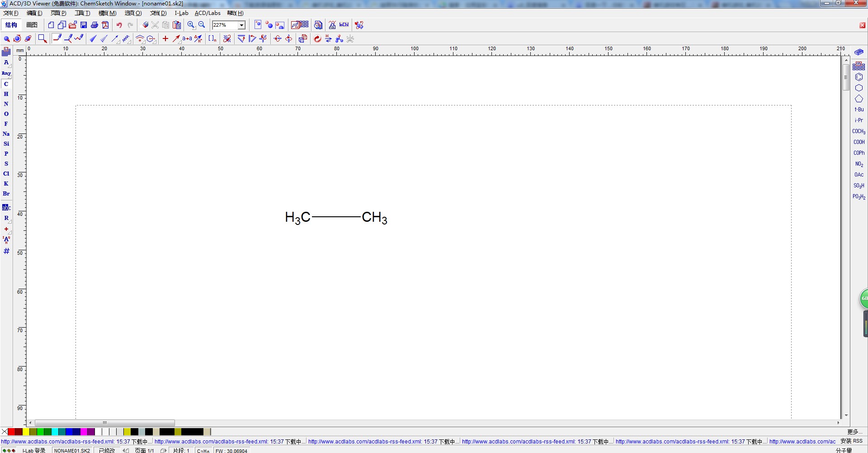Open the zoom percentage dropdown
Viewport: 868px width, 453px height.
tap(241, 25)
